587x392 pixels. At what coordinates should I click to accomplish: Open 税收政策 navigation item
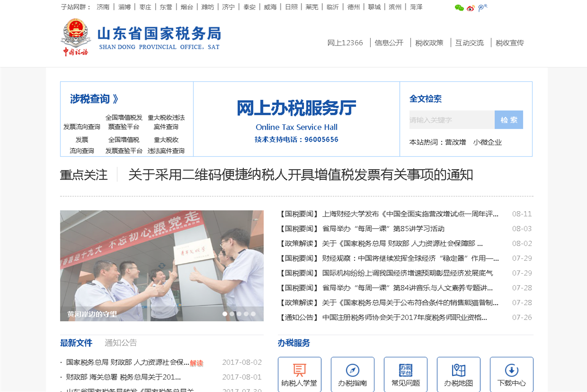click(429, 43)
